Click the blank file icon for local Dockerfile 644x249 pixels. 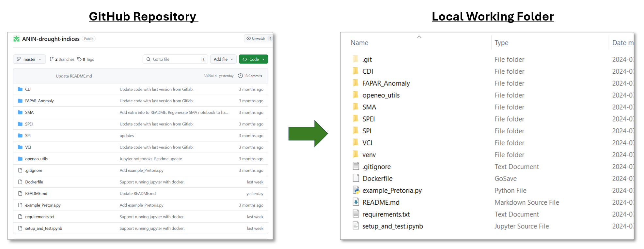pos(356,178)
